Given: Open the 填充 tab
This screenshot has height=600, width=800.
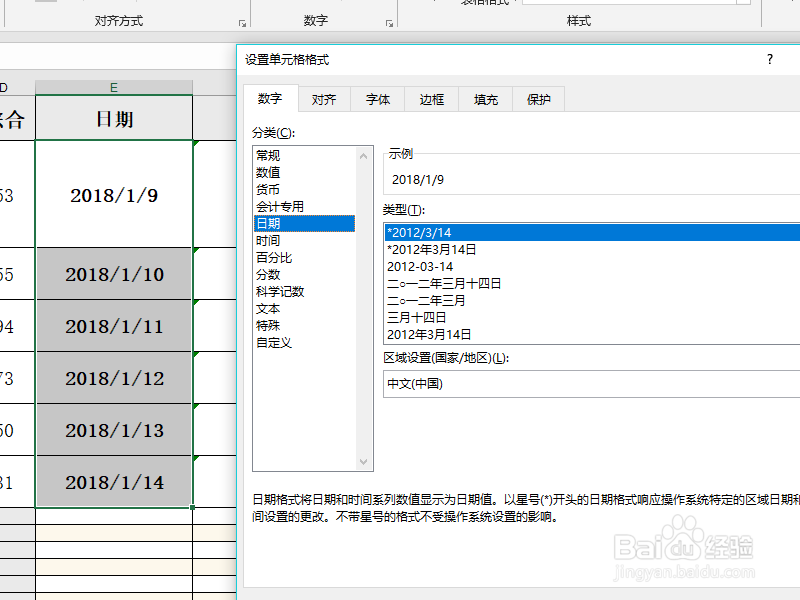Looking at the screenshot, I should [485, 99].
